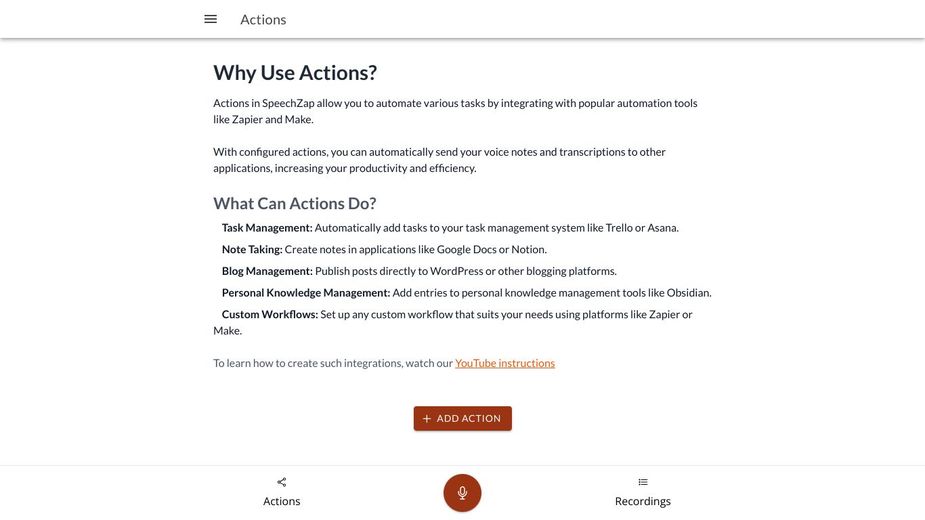Click the bold "Task Management:" text

tap(267, 228)
